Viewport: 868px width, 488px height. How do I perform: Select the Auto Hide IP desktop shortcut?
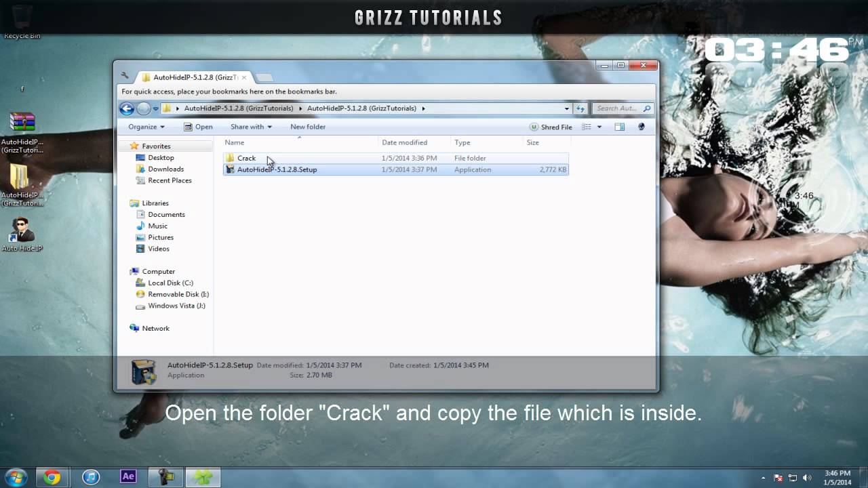22,235
